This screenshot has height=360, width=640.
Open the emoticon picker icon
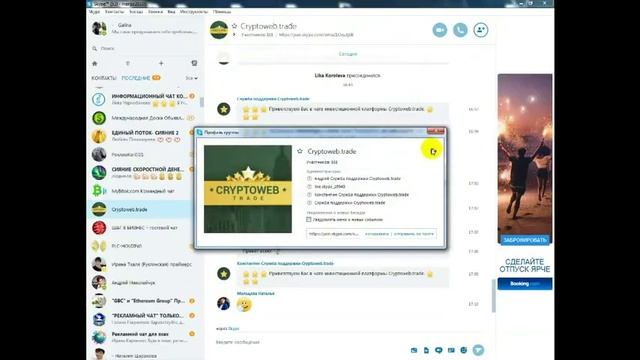tap(464, 350)
